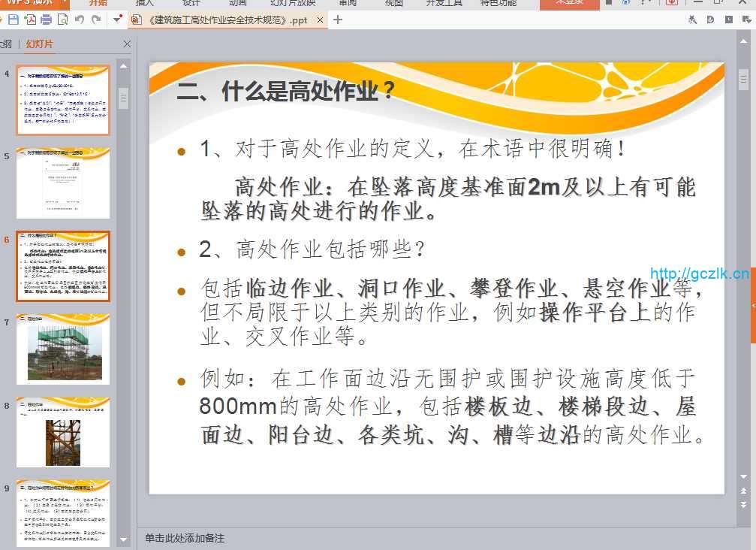This screenshot has width=756, height=550.
Task: Export to PDF using the PDF icon
Action: coord(30,20)
